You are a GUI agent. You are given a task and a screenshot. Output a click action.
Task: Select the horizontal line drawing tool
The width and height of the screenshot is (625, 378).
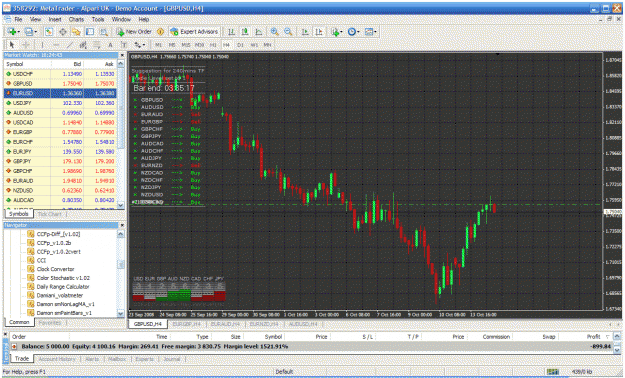[56, 45]
